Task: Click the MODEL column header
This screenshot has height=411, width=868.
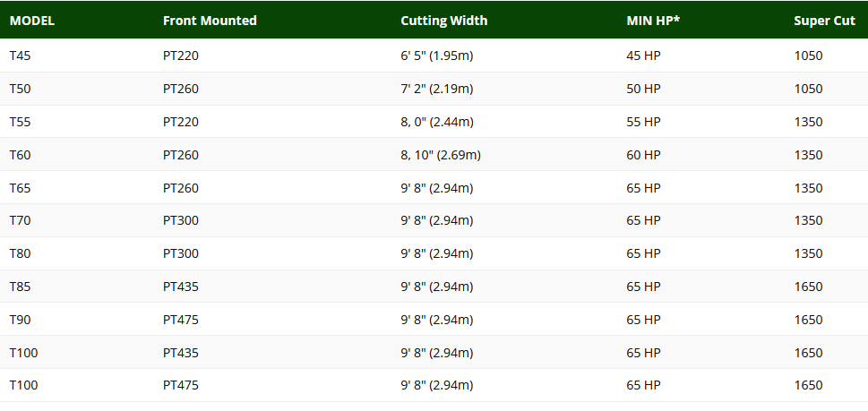Action: tap(33, 21)
